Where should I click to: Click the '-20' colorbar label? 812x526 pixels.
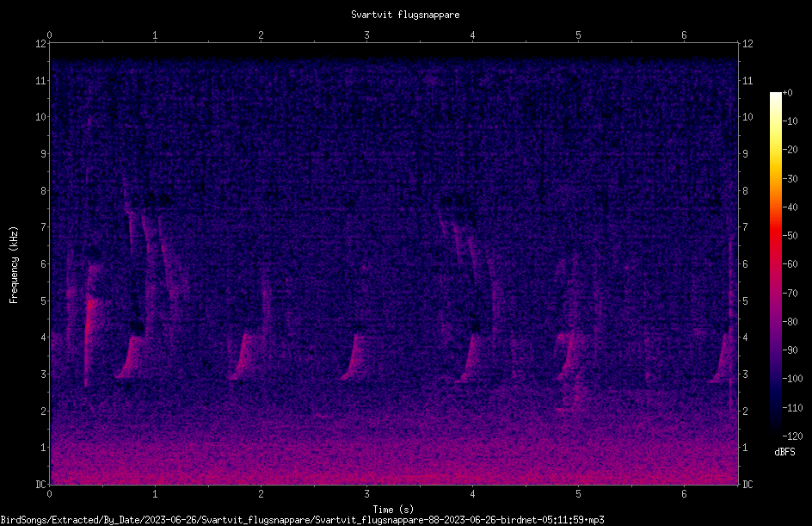[790, 150]
